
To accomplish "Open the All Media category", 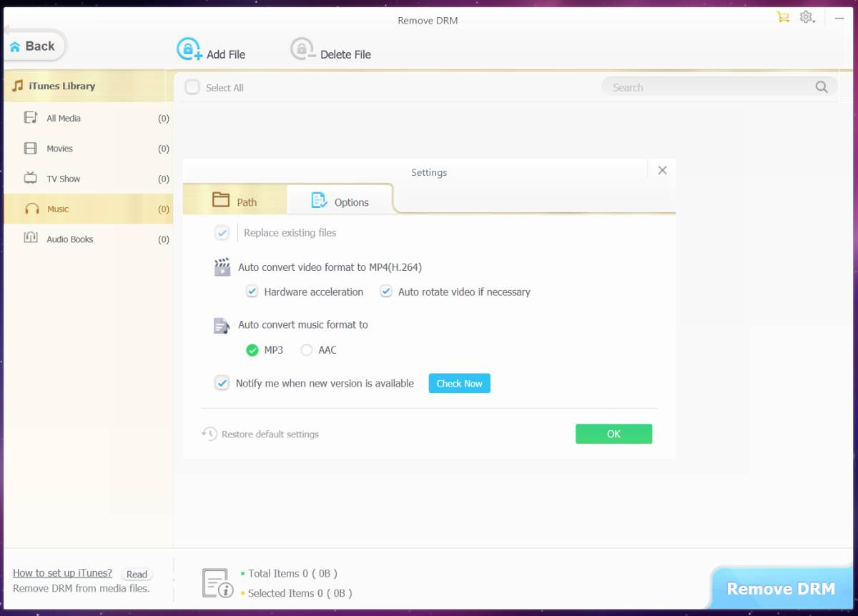I will tap(88, 118).
